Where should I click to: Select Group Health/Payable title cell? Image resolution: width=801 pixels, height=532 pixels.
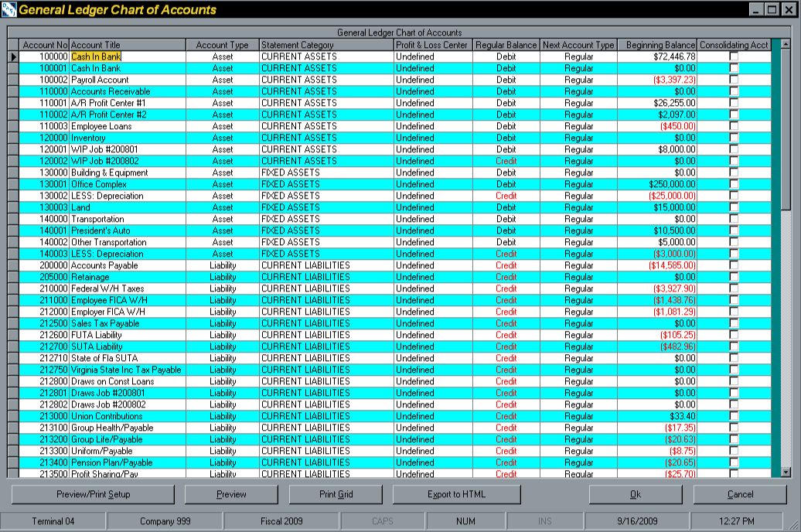(128, 428)
